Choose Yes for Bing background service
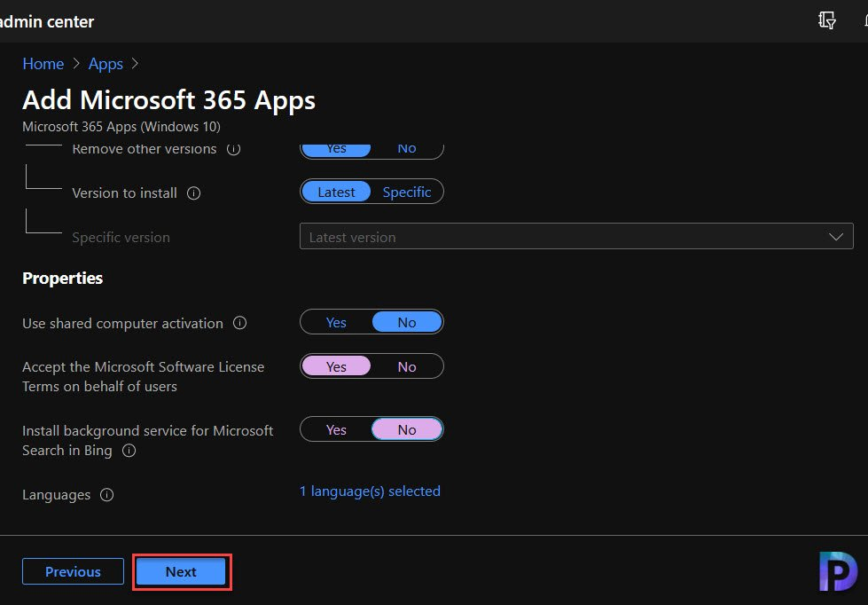 tap(336, 429)
